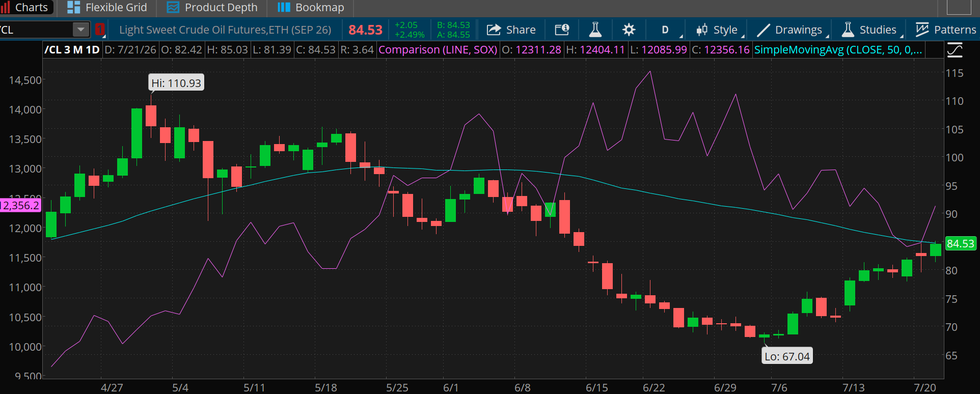Click the C: 84.53 close value

pos(316,50)
